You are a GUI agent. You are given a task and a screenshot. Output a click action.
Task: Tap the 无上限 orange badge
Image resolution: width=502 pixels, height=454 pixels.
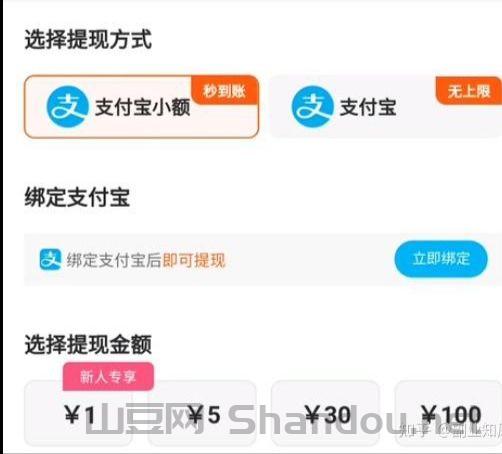click(x=469, y=91)
